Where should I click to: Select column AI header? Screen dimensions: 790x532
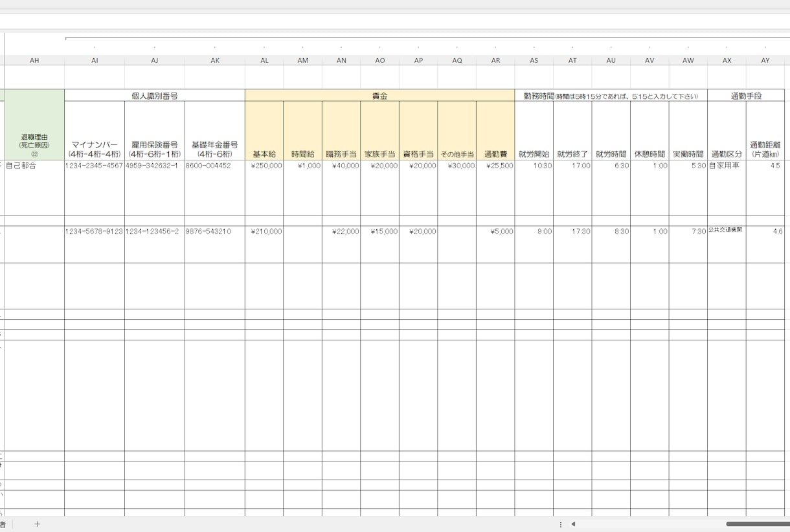point(95,60)
